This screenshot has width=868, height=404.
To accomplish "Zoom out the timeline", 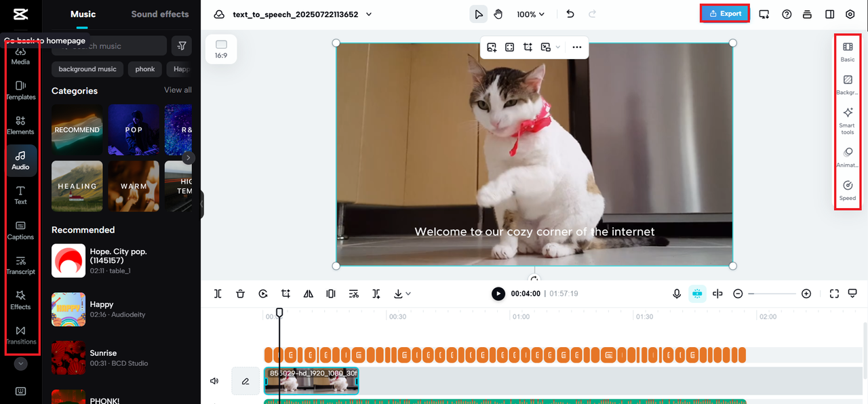I will click(x=738, y=294).
